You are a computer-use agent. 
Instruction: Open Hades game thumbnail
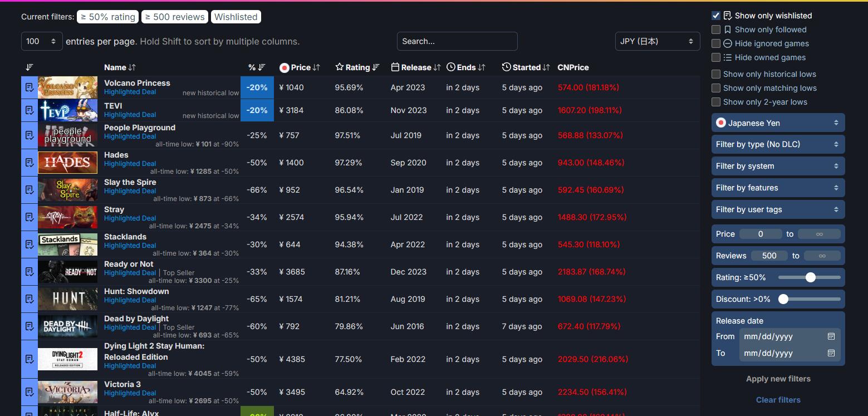point(67,163)
